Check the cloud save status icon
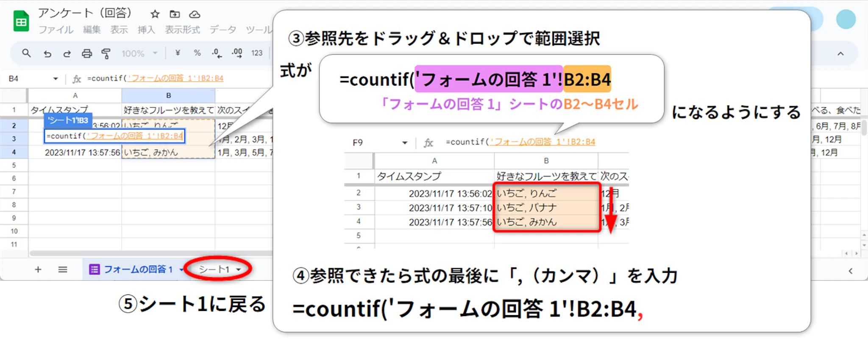The width and height of the screenshot is (868, 355). pos(195,14)
